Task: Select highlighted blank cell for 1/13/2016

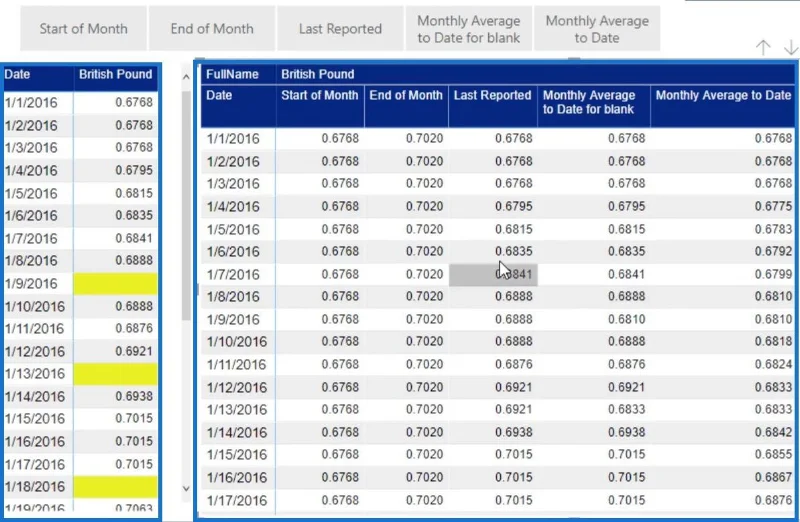Action: tap(115, 374)
